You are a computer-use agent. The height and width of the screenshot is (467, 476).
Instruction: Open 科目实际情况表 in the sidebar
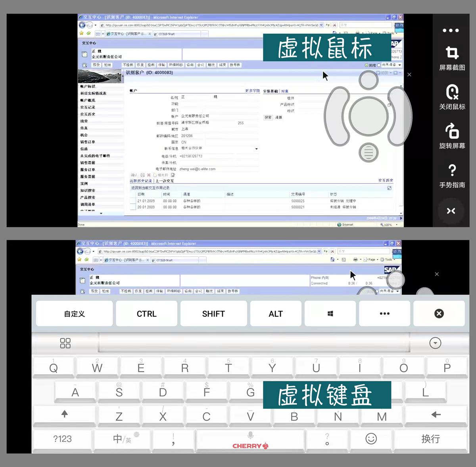(93, 94)
